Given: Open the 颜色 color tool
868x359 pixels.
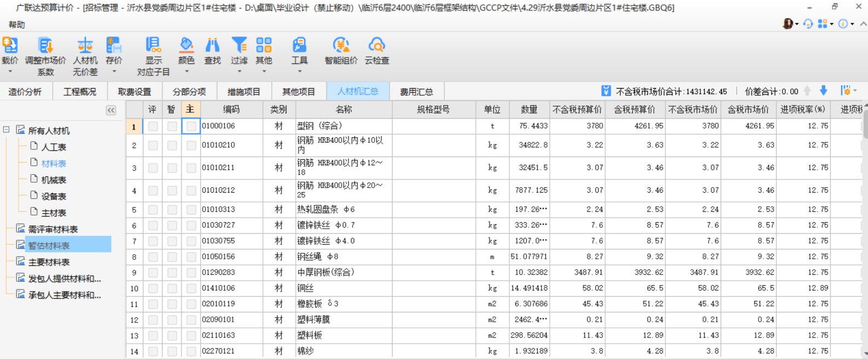Looking at the screenshot, I should click(186, 45).
